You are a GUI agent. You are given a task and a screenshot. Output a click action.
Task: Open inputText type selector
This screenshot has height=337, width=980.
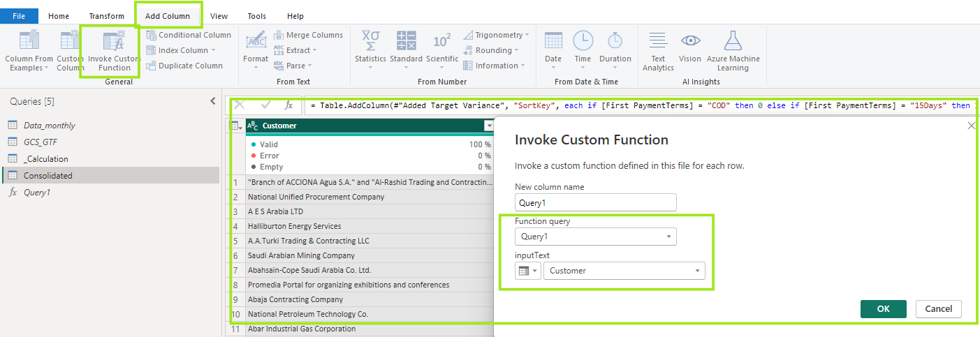[528, 271]
